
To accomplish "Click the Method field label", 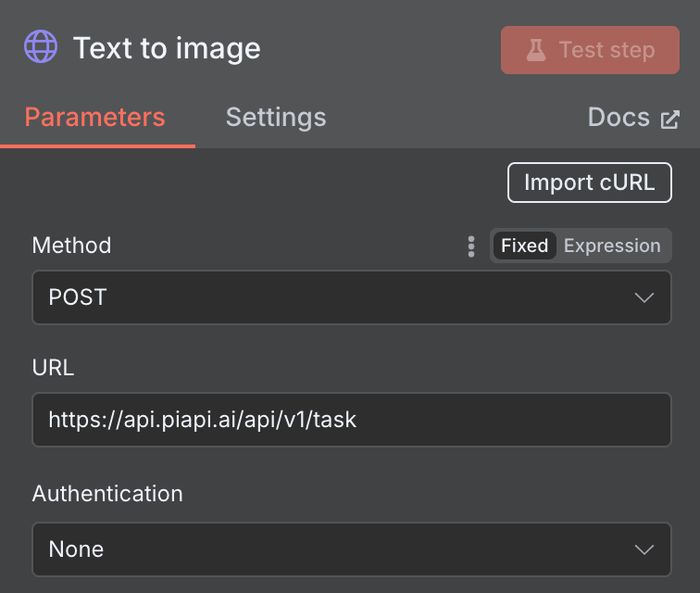I will tap(71, 246).
